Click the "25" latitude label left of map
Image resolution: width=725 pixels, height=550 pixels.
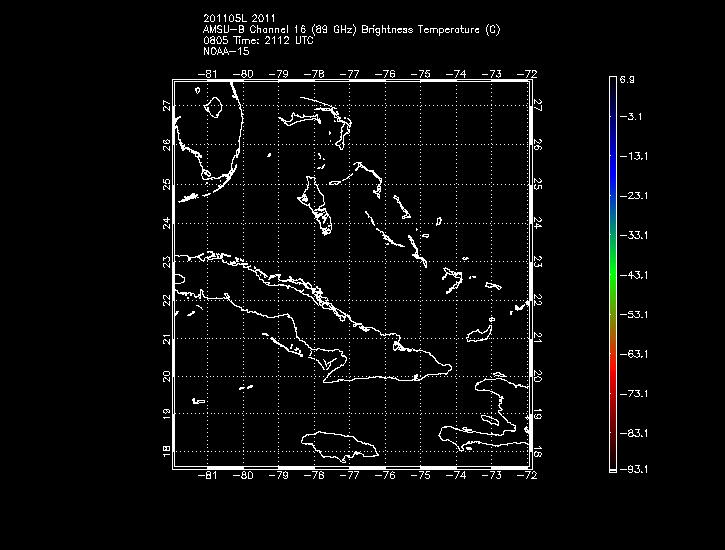point(166,184)
